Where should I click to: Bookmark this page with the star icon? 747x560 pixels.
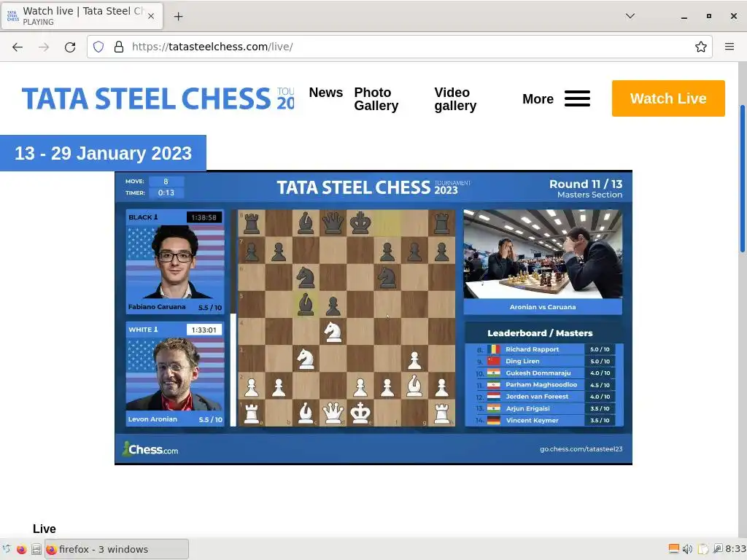700,47
